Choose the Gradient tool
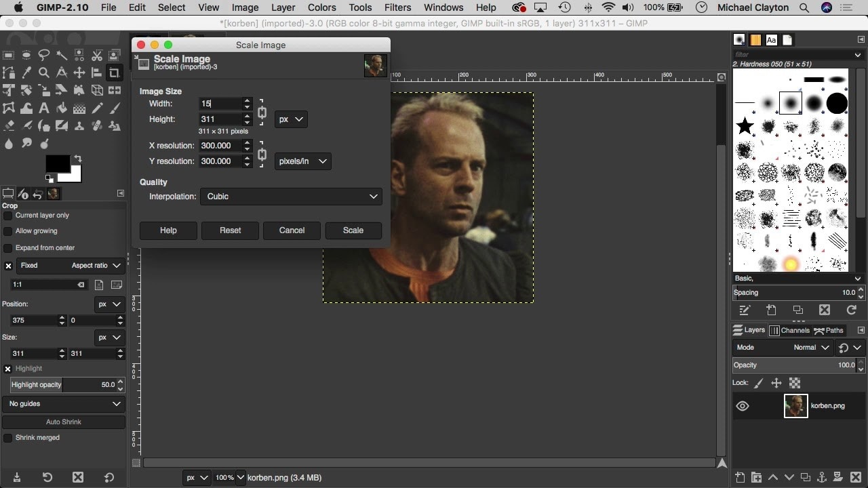 pos(79,108)
